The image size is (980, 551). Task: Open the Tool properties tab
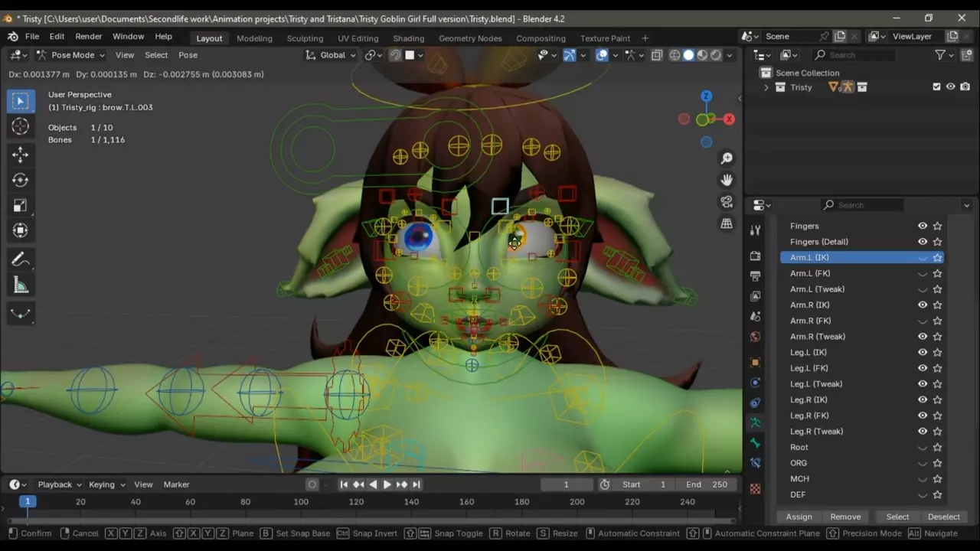756,230
